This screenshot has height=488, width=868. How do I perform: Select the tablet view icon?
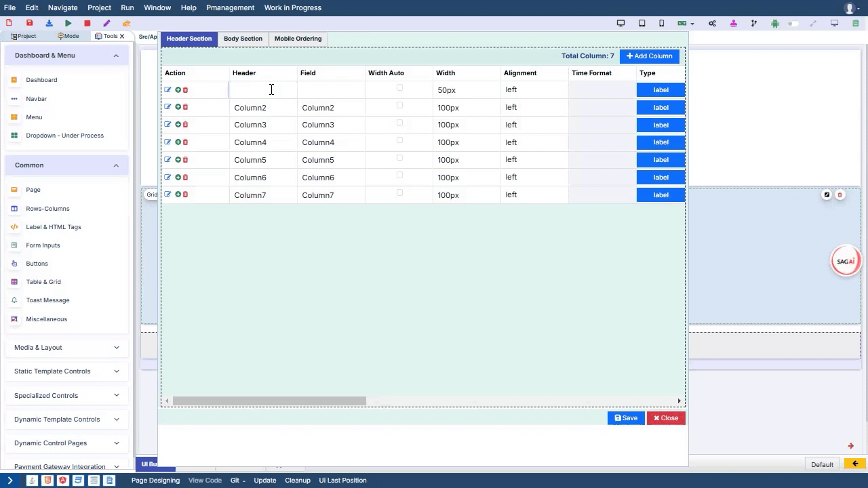point(642,23)
